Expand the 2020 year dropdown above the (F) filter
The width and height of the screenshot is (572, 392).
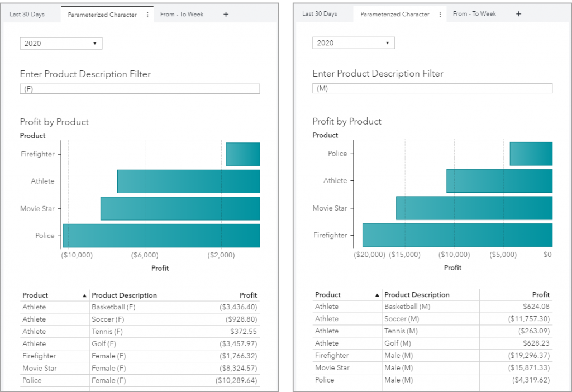61,44
